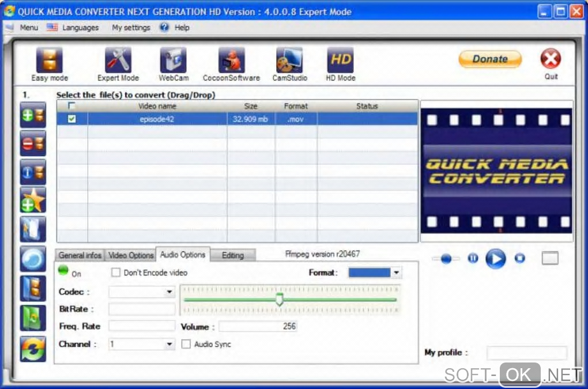Image resolution: width=588 pixels, height=389 pixels.
Task: Play the preview video
Action: (495, 259)
